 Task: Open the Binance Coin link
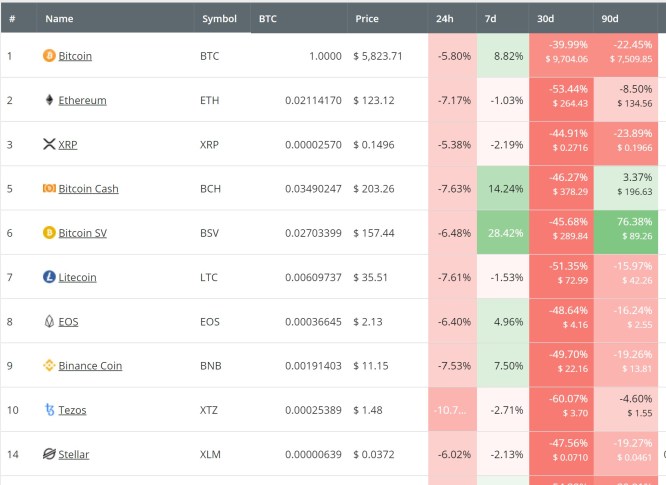[x=90, y=366]
